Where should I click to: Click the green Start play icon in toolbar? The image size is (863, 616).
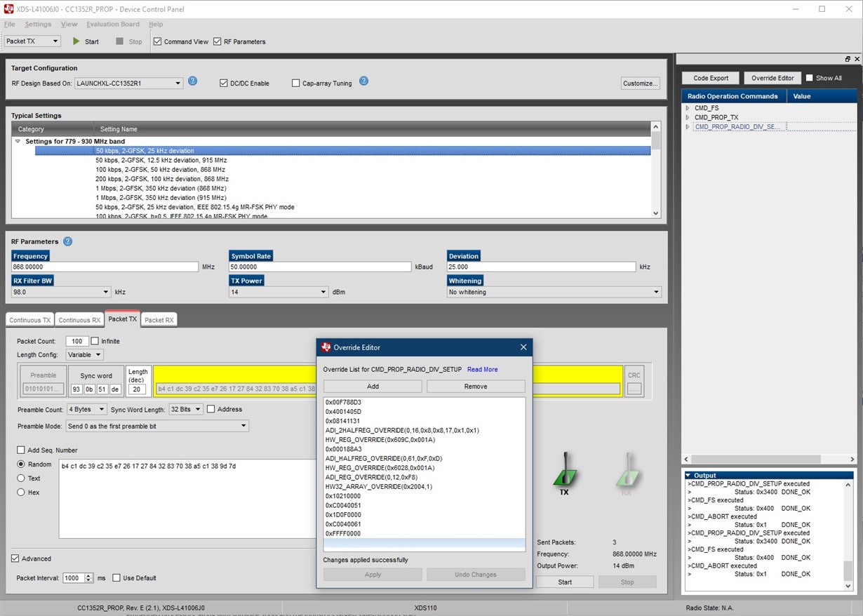(76, 41)
